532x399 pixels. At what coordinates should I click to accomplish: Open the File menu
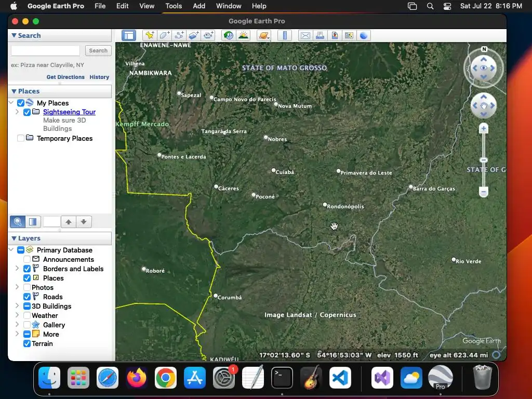click(x=100, y=6)
